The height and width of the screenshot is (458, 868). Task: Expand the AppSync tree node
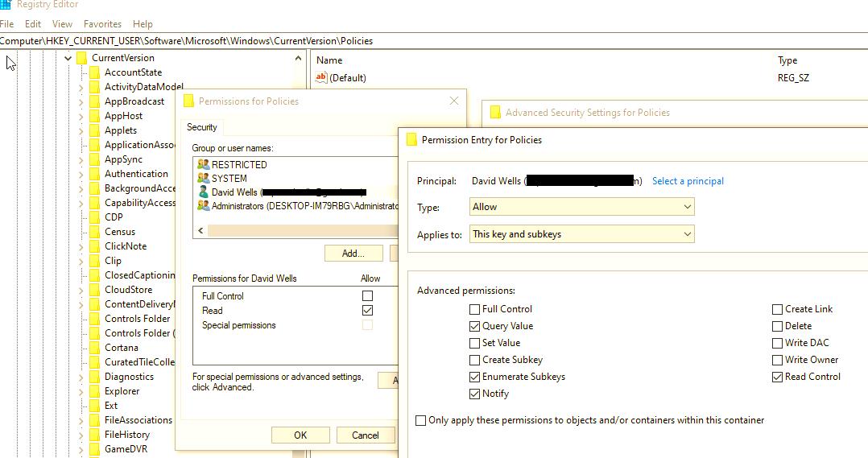(x=81, y=160)
